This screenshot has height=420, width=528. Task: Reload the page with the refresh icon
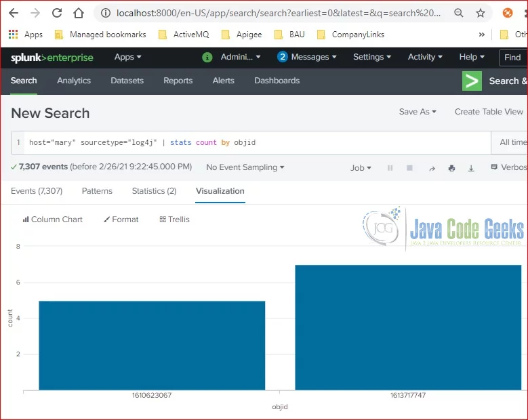[57, 13]
